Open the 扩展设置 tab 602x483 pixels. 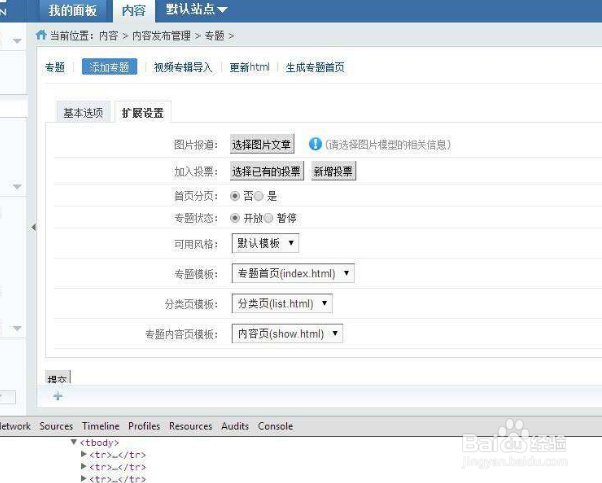(142, 113)
